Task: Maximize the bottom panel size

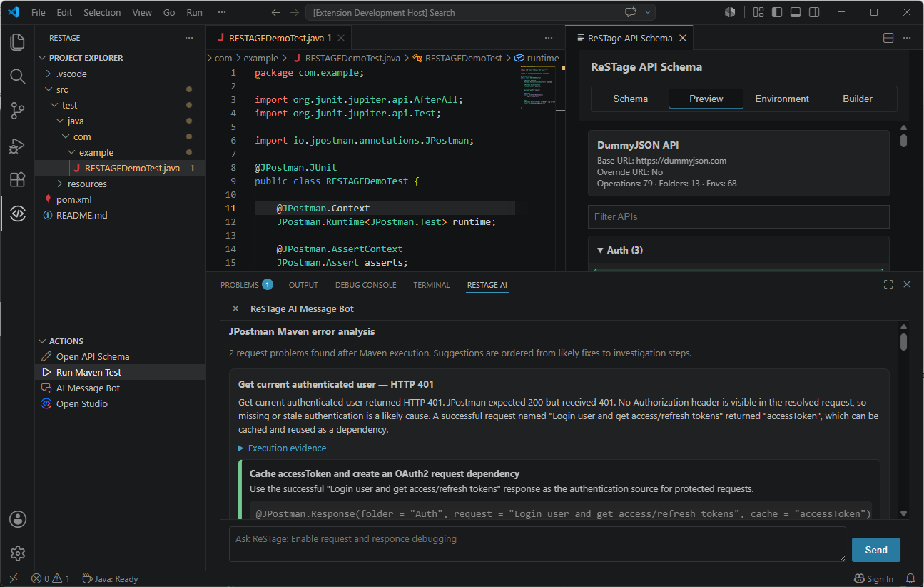Action: [888, 284]
